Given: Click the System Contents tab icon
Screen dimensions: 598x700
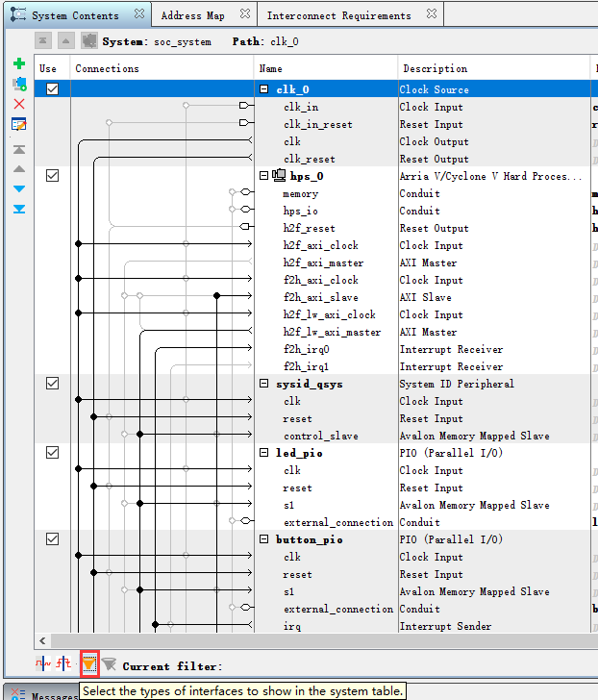Looking at the screenshot, I should 18,14.
